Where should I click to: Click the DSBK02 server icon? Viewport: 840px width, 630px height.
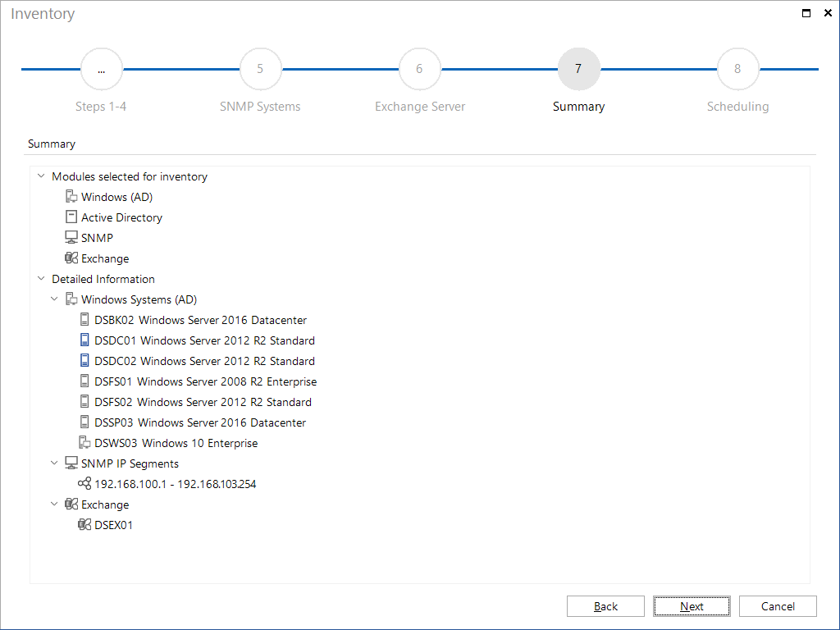[x=84, y=319]
